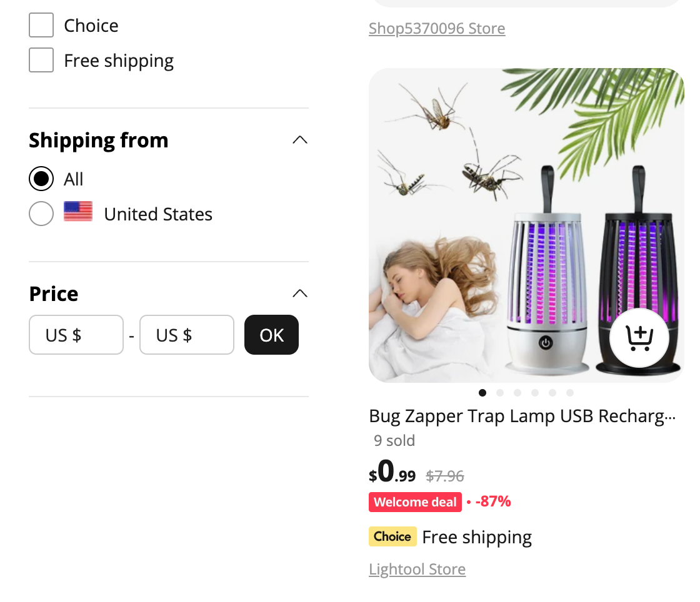Select the All shipping origin option
The width and height of the screenshot is (700, 602).
[x=41, y=179]
